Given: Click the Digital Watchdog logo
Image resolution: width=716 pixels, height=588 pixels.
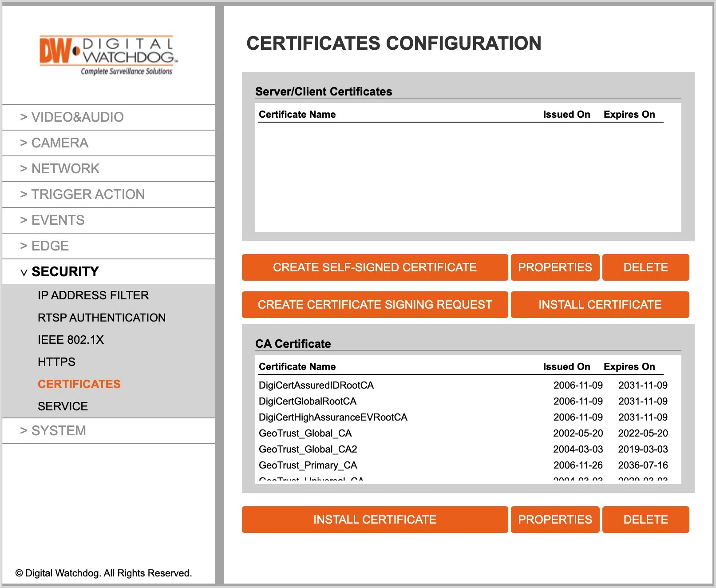Looking at the screenshot, I should tap(108, 56).
